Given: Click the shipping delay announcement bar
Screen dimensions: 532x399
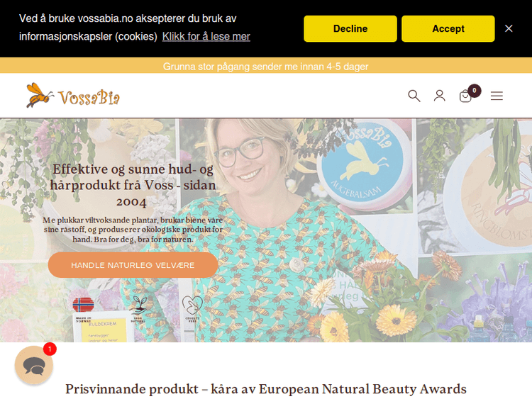Looking at the screenshot, I should click(x=266, y=66).
